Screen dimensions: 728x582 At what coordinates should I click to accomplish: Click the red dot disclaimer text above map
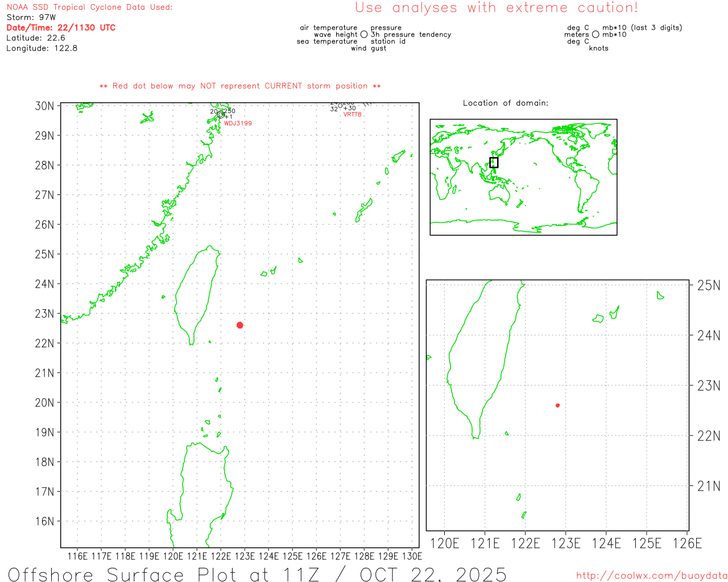point(240,86)
